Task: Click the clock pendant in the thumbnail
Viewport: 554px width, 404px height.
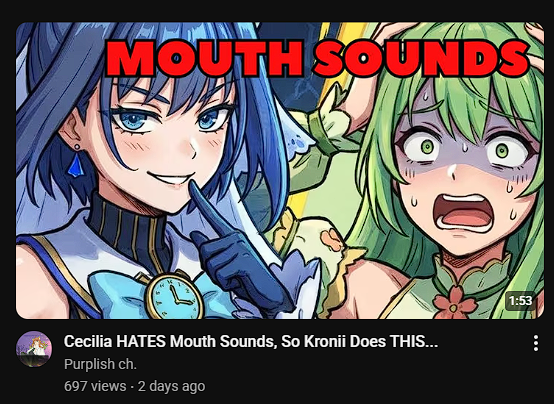Action: 175,295
